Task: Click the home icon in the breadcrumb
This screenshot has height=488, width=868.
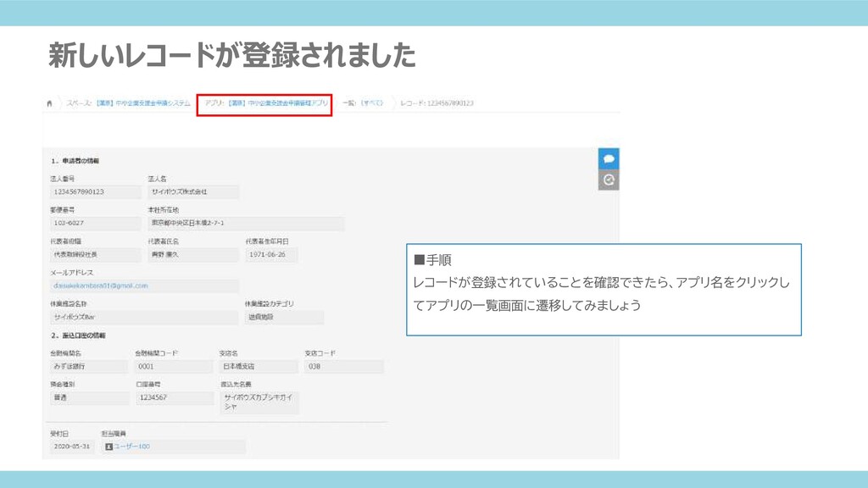Action: 49,103
